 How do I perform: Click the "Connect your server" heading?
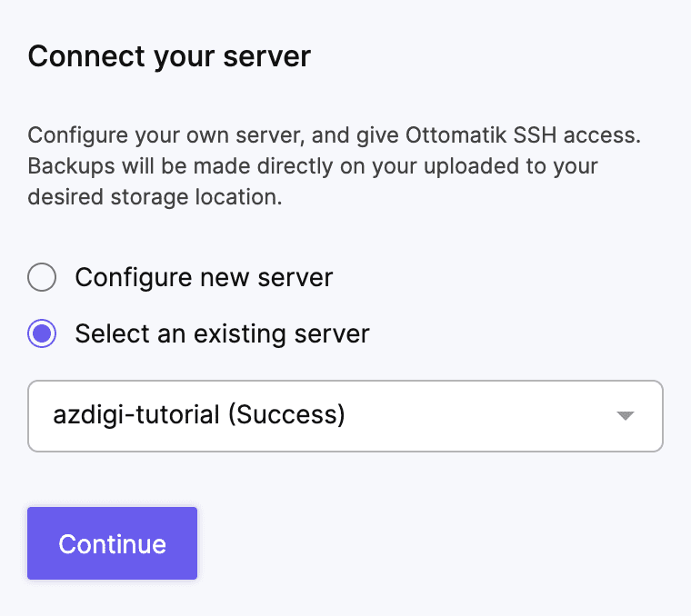coord(169,57)
